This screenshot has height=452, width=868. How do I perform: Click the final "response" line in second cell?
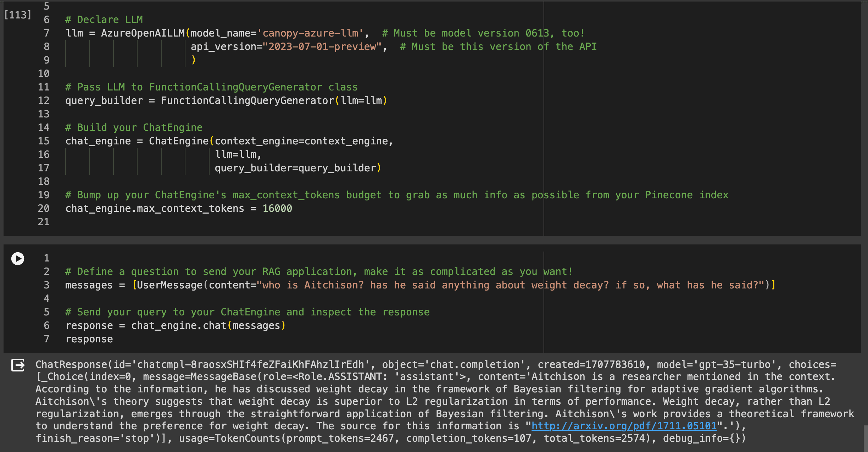(89, 339)
